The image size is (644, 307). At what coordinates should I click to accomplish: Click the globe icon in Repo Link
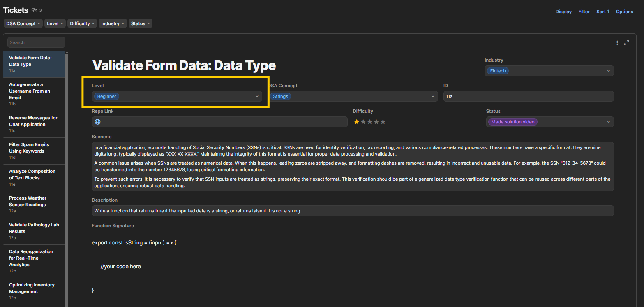click(98, 122)
